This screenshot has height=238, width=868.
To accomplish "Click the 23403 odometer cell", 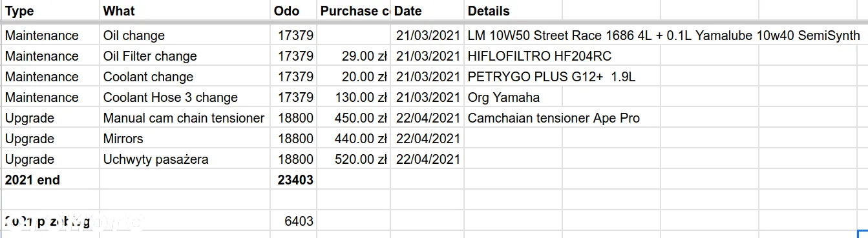I will [293, 179].
